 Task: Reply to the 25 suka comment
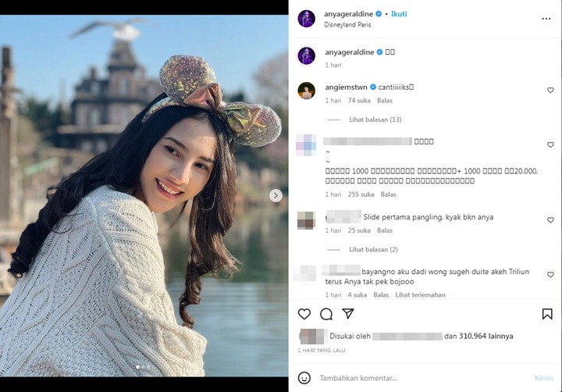coord(385,230)
